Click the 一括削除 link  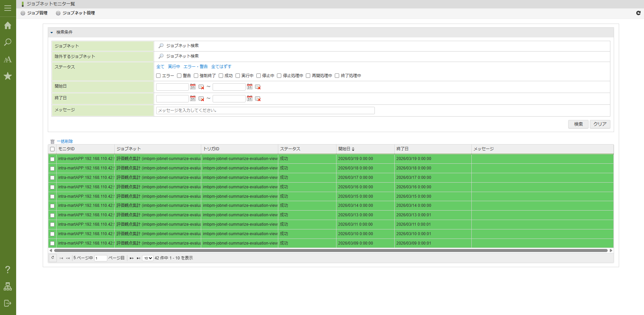click(x=65, y=141)
